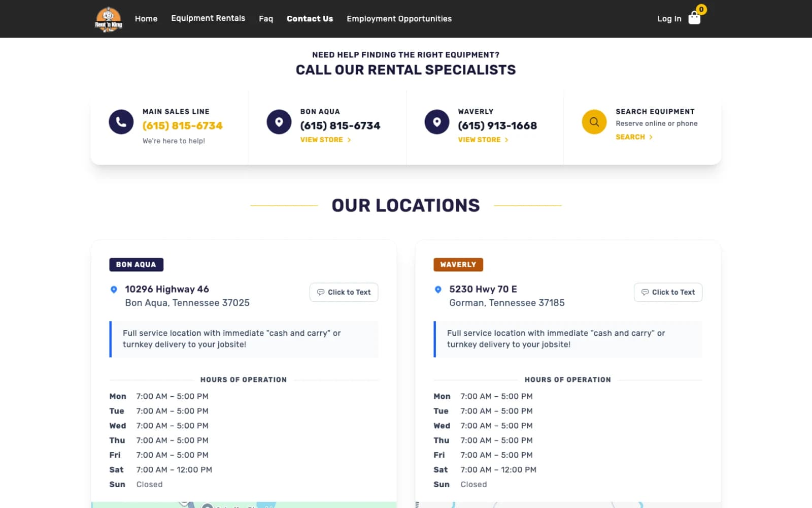The image size is (812, 508).
Task: Click the yellow search magnifier icon
Action: tap(594, 122)
